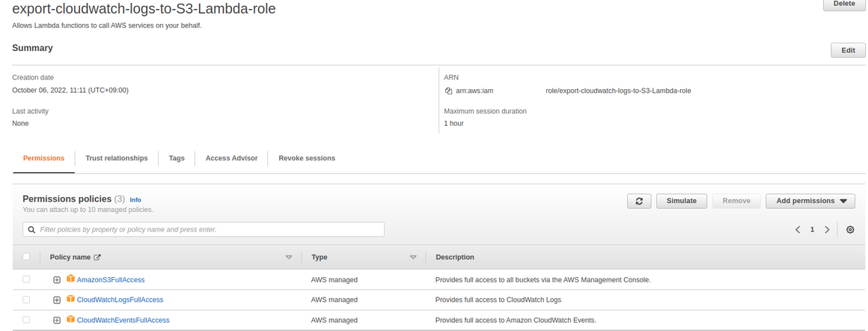Click 'Provides full access to Amazon CloudWatch Events' description

(516, 321)
